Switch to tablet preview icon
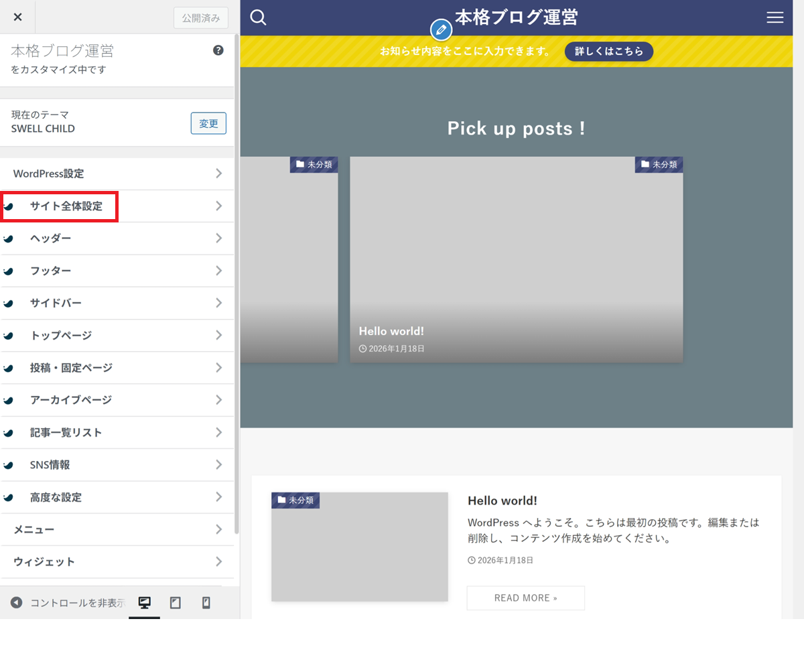Viewport: 804px width, 672px height. [176, 602]
